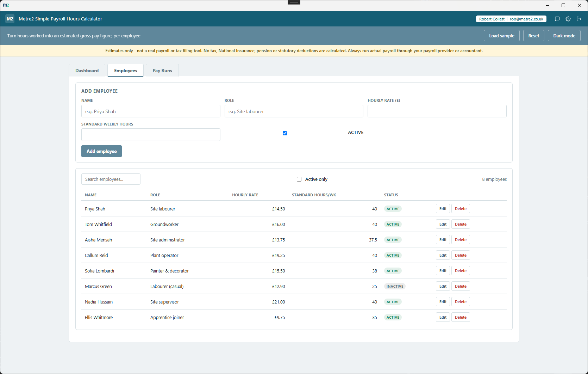The height and width of the screenshot is (374, 588).
Task: Click the M2 logo in the header
Action: pyautogui.click(x=10, y=19)
